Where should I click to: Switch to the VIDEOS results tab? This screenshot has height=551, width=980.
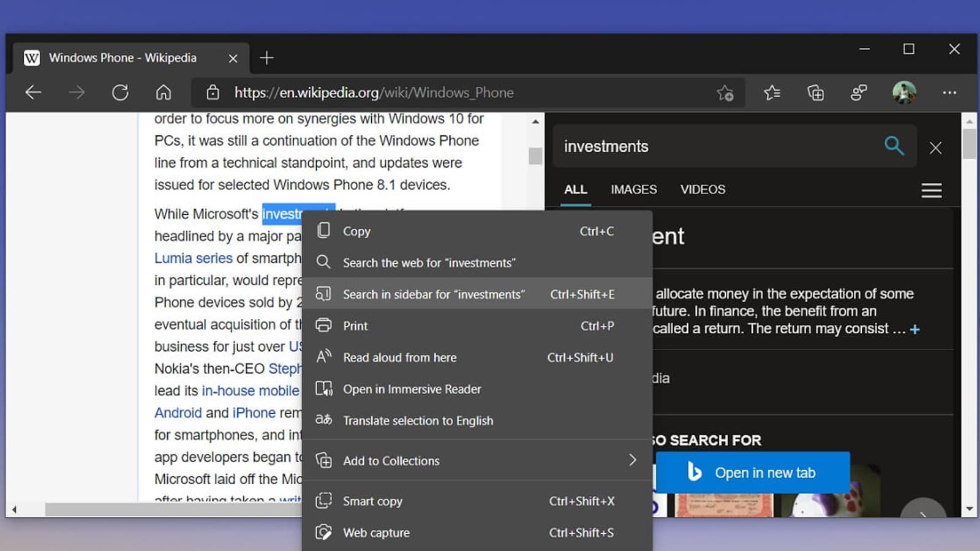(703, 189)
